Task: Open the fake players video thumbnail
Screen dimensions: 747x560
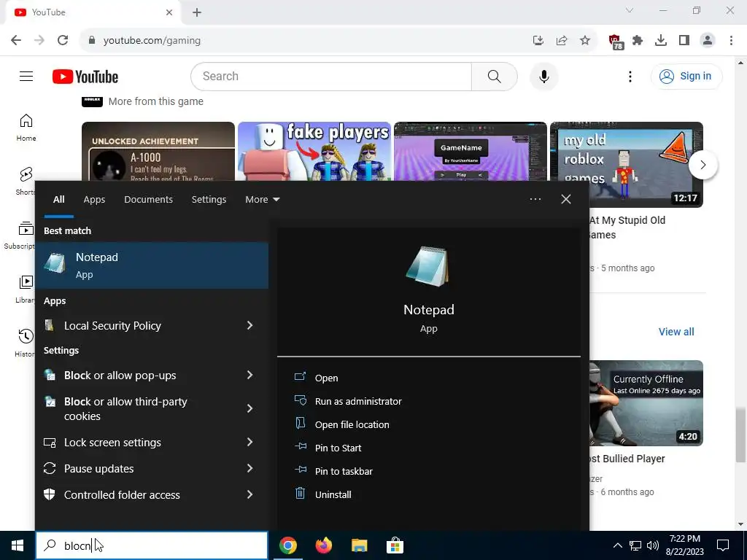Action: coord(314,152)
